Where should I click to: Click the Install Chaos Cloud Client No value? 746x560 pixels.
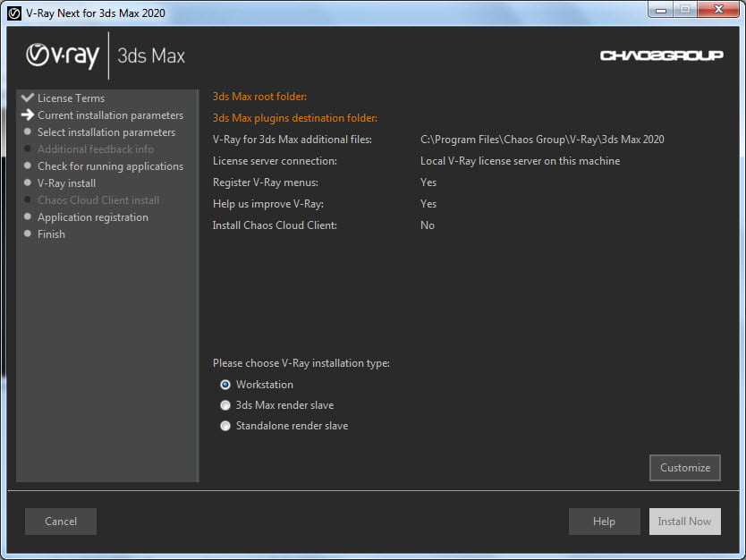428,225
